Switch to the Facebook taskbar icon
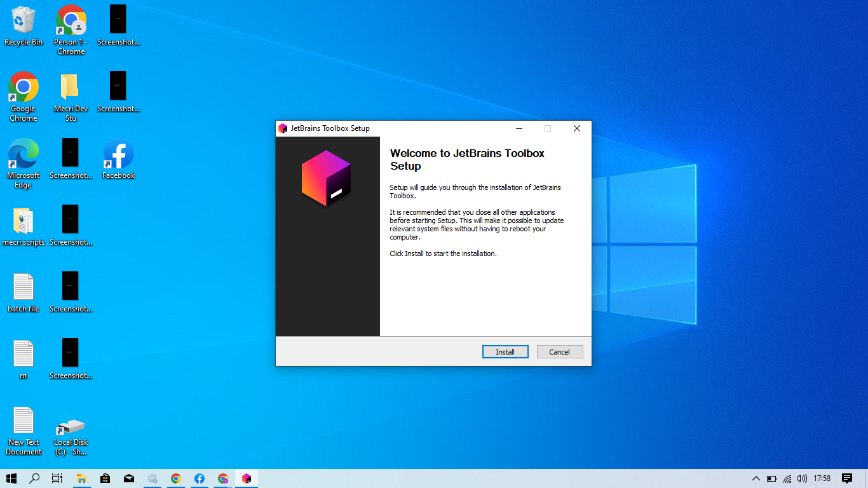The width and height of the screenshot is (868, 488). tap(200, 478)
